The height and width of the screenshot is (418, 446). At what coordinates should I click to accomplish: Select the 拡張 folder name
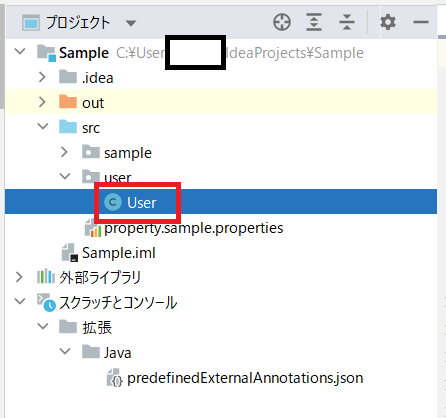97,327
